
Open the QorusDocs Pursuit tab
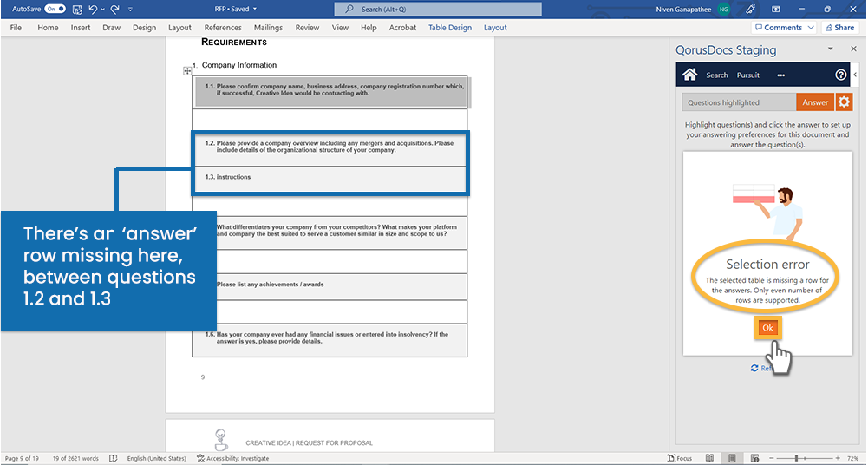pyautogui.click(x=747, y=75)
